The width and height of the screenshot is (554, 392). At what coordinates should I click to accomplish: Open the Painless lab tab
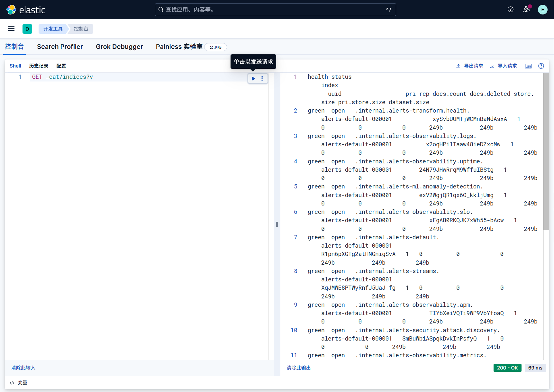179,47
